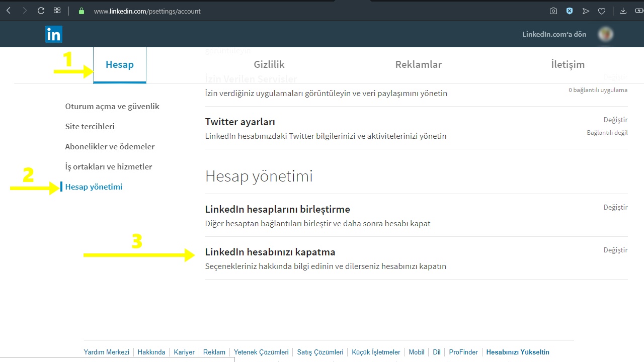Image resolution: width=644 pixels, height=362 pixels.
Task: Expand LinkedIn hesabınızı kapatma row
Action: (417, 258)
